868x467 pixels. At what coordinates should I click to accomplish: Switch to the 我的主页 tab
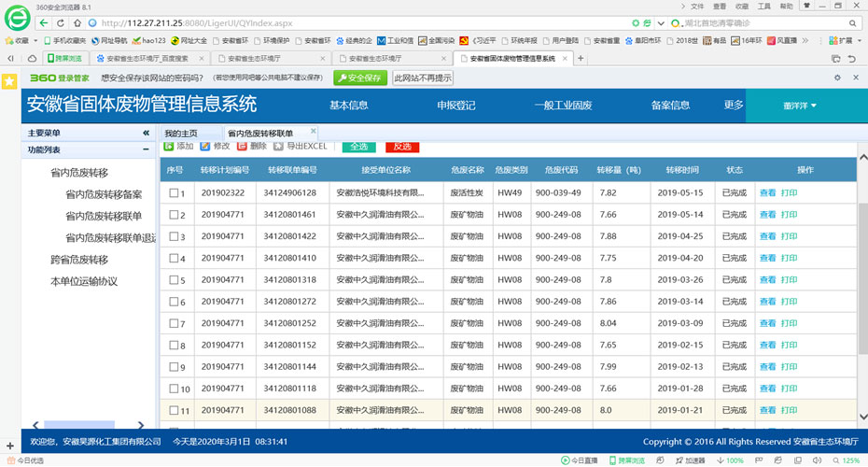(x=181, y=134)
